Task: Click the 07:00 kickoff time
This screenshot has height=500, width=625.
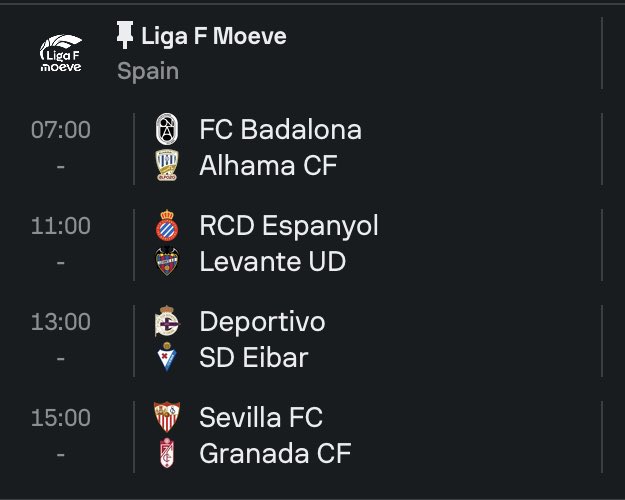Action: click(x=60, y=129)
